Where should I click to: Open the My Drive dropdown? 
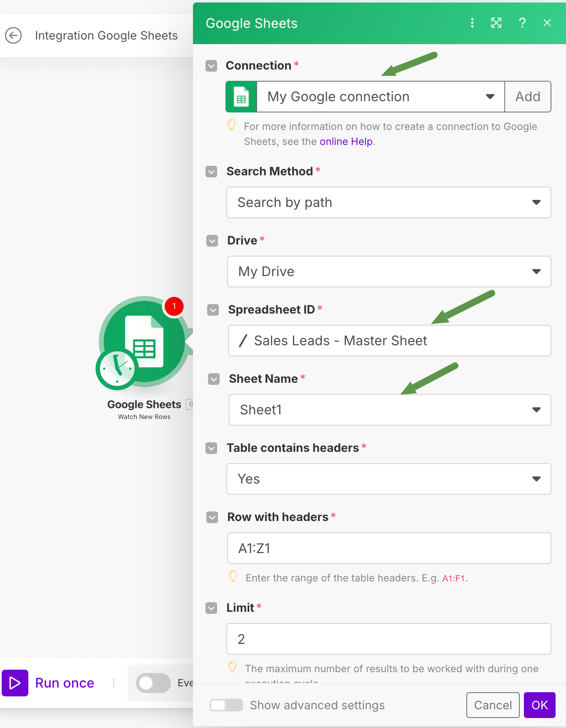tap(389, 272)
